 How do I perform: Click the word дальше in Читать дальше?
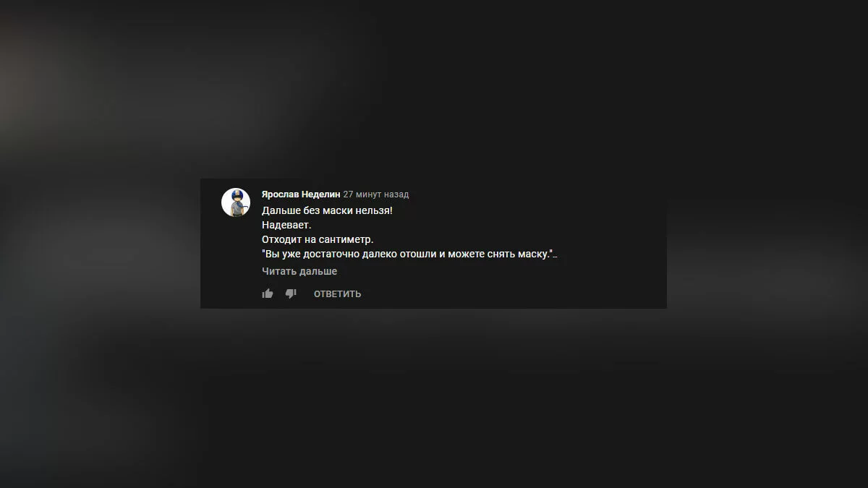(x=319, y=271)
